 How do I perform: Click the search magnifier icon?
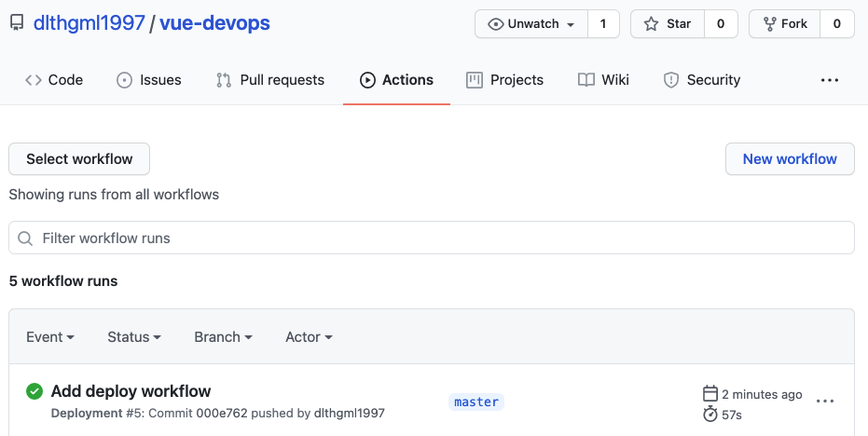25,238
